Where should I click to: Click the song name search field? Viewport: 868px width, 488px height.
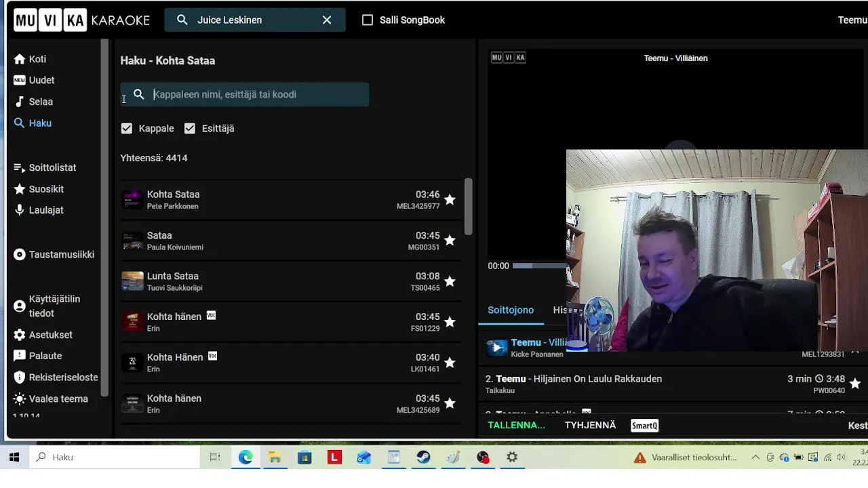245,94
